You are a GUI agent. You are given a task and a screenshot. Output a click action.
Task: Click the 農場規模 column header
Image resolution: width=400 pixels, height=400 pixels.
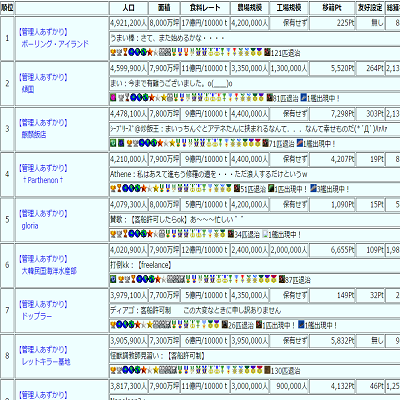tap(250, 8)
